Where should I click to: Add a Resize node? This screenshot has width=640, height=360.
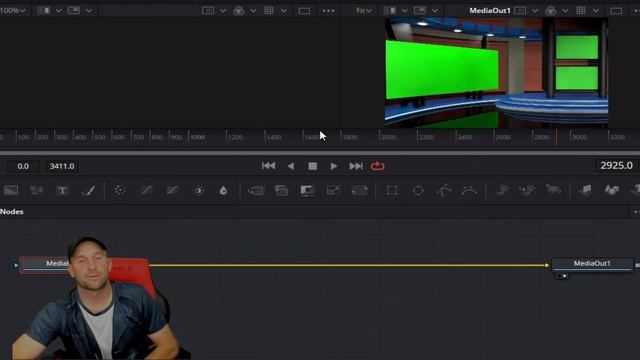pos(333,190)
